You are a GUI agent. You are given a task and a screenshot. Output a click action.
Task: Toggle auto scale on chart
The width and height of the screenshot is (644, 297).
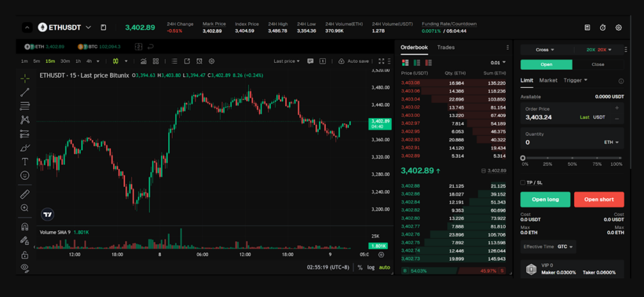coord(384,267)
